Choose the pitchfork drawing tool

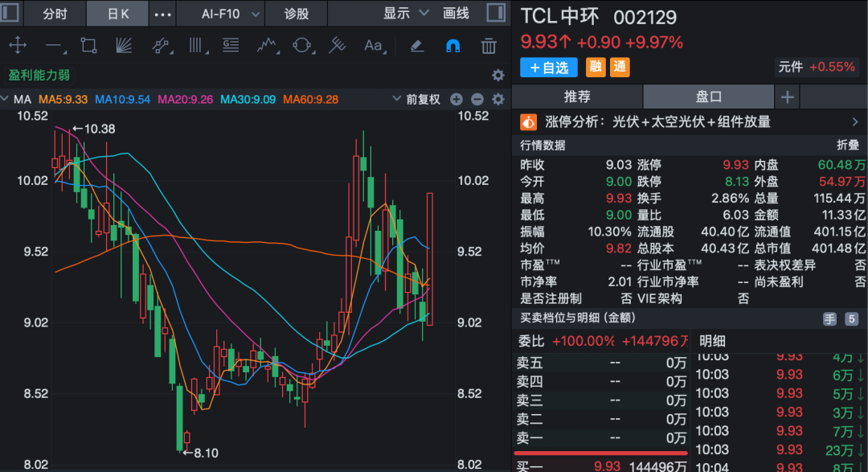337,45
